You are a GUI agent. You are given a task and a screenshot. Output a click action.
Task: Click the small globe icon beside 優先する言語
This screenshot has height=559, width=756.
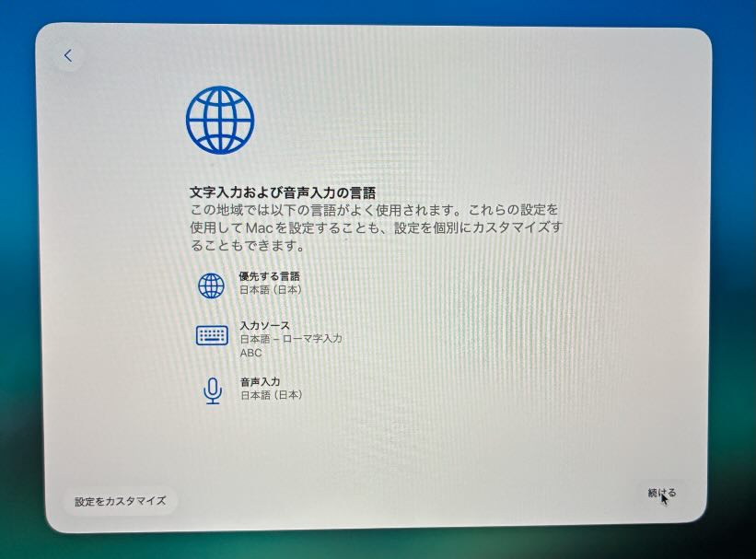click(x=211, y=285)
